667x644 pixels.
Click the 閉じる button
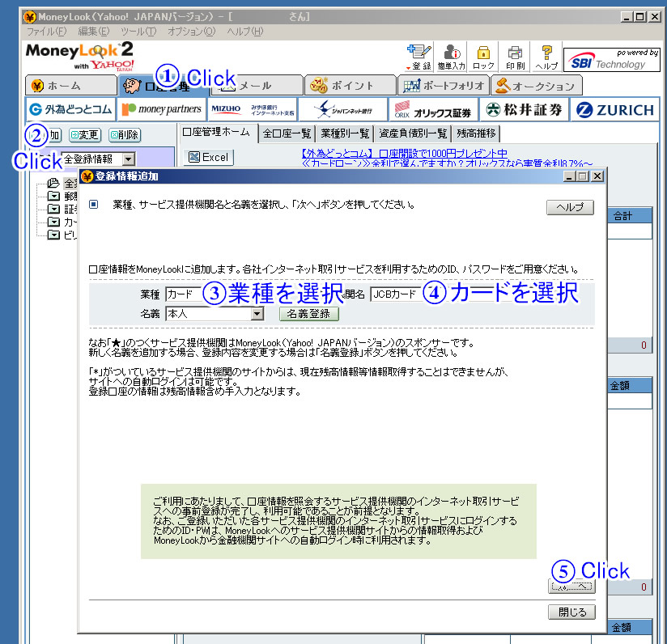(571, 612)
